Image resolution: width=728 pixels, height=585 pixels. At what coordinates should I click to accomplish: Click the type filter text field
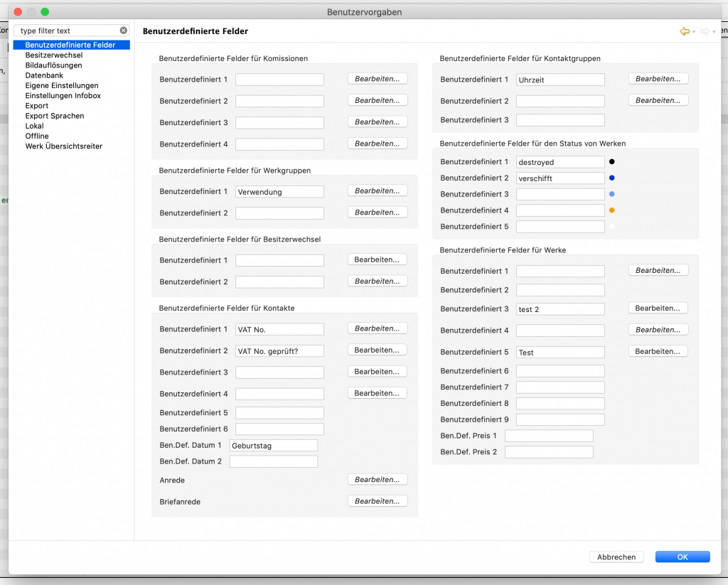point(68,31)
